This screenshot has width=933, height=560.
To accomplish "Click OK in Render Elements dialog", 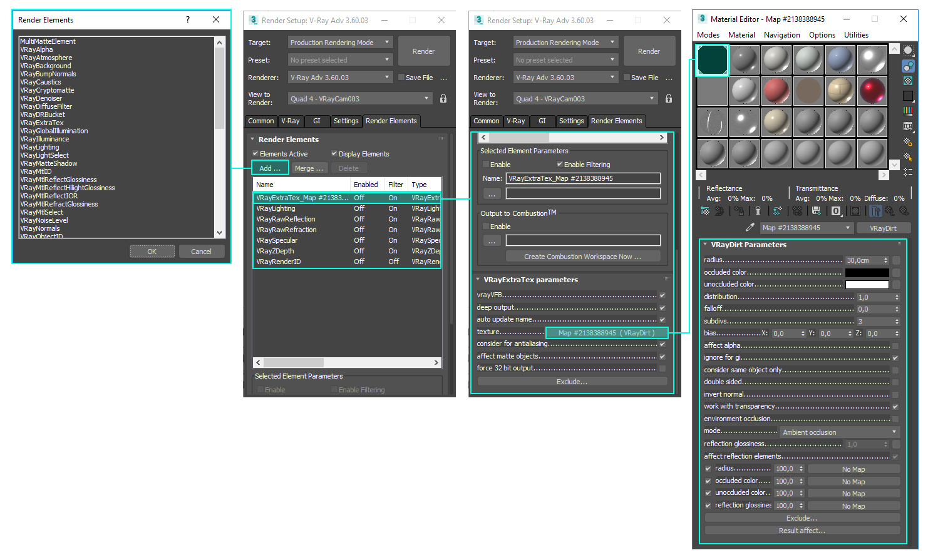I will point(152,252).
